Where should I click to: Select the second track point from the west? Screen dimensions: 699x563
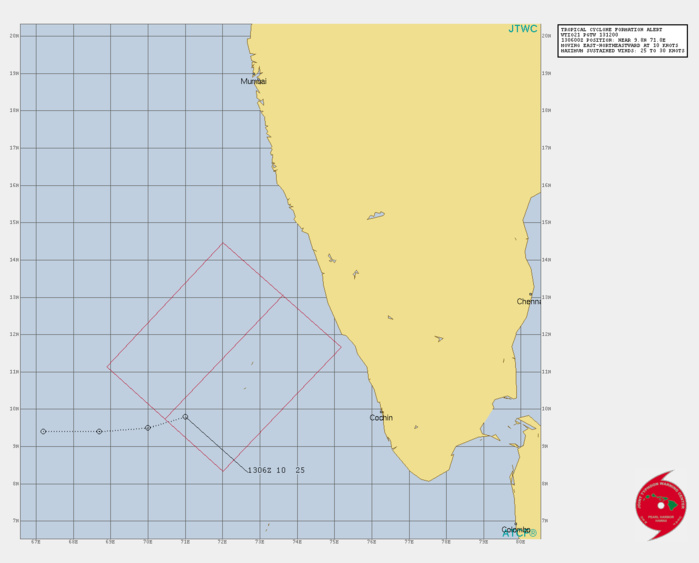click(x=99, y=432)
